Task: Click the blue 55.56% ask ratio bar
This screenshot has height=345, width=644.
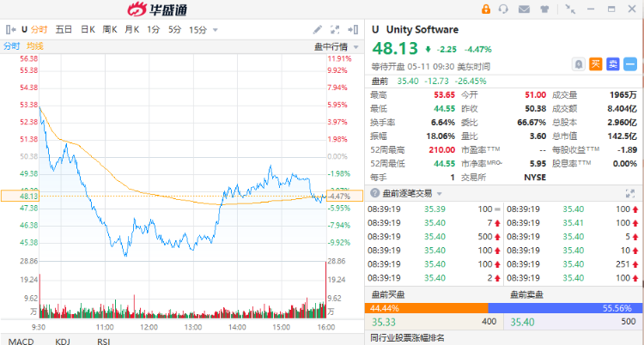Action: [x=565, y=308]
